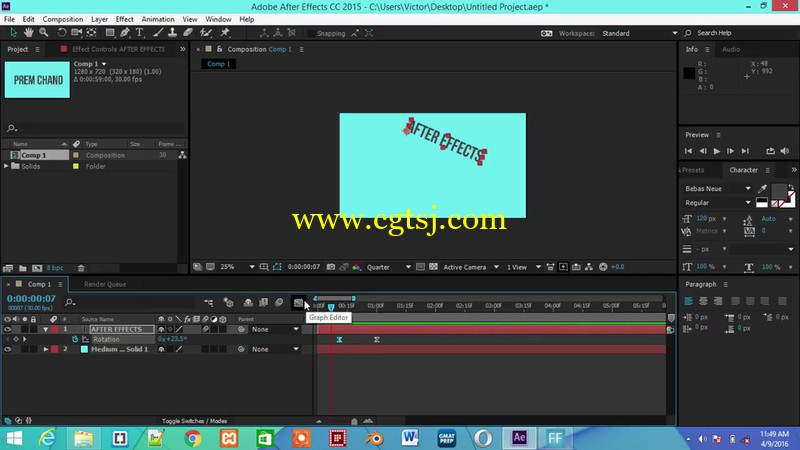
Task: Toggle shy switch on AFTER EFFECTS layer
Action: coord(161,329)
